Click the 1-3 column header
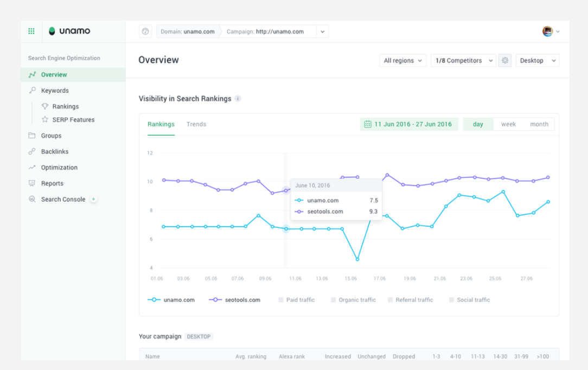The height and width of the screenshot is (370, 588). (x=436, y=356)
